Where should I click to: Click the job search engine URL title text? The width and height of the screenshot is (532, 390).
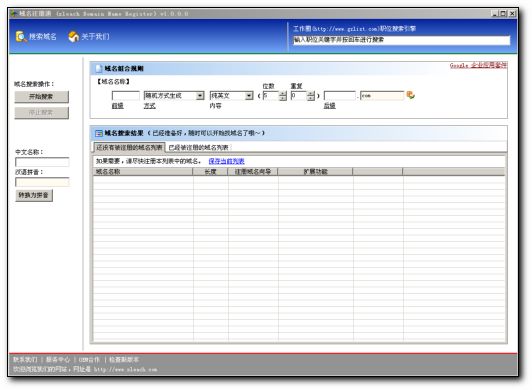click(x=355, y=29)
